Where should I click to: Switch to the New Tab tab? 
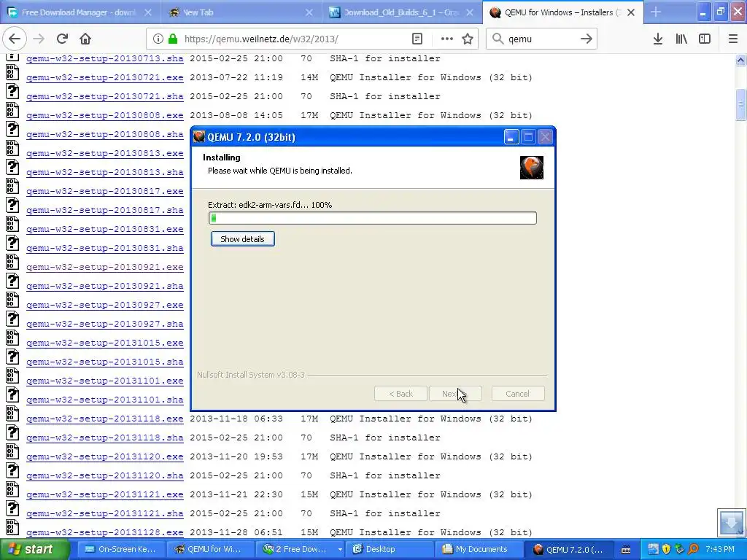240,12
